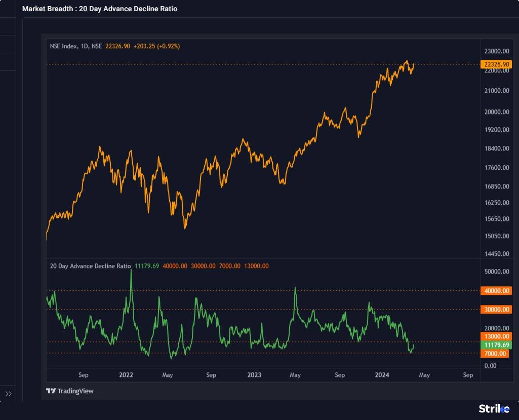This screenshot has height=420, width=519.
Task: Click the green 11179.69 indicator value label
Action: (496, 345)
